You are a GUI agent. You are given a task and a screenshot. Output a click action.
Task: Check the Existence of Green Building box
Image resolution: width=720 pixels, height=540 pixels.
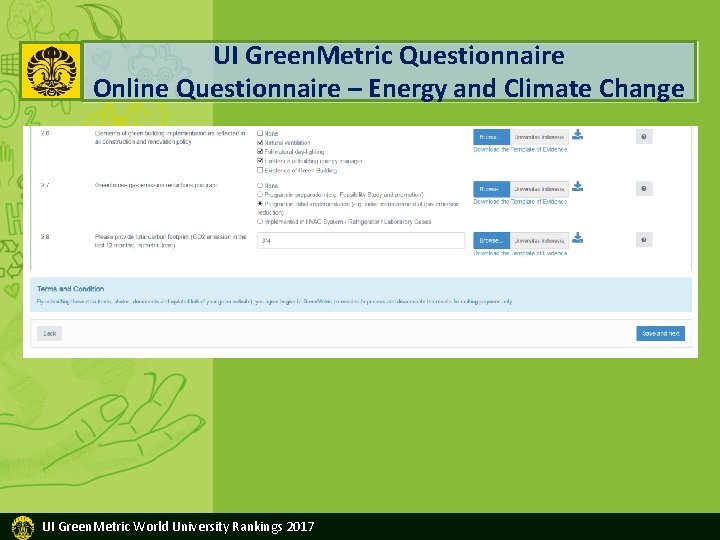point(260,170)
